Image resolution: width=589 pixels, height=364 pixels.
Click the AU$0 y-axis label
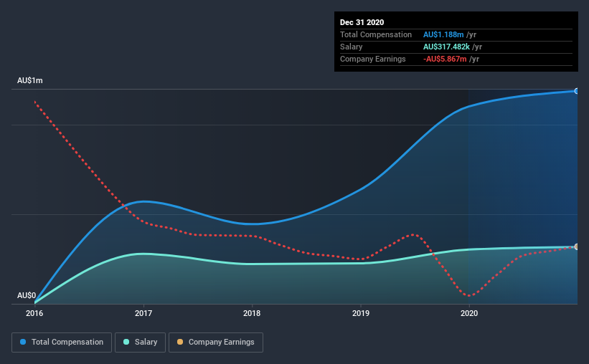pyautogui.click(x=27, y=295)
